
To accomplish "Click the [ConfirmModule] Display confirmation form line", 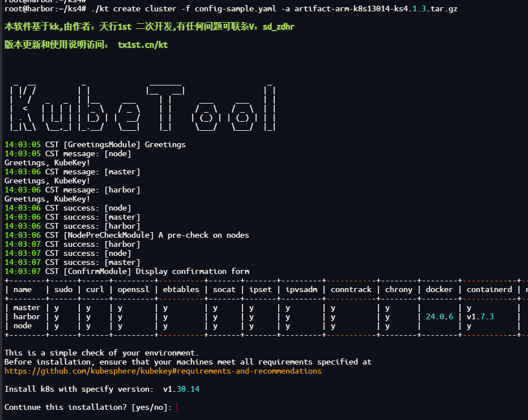I will (127, 271).
